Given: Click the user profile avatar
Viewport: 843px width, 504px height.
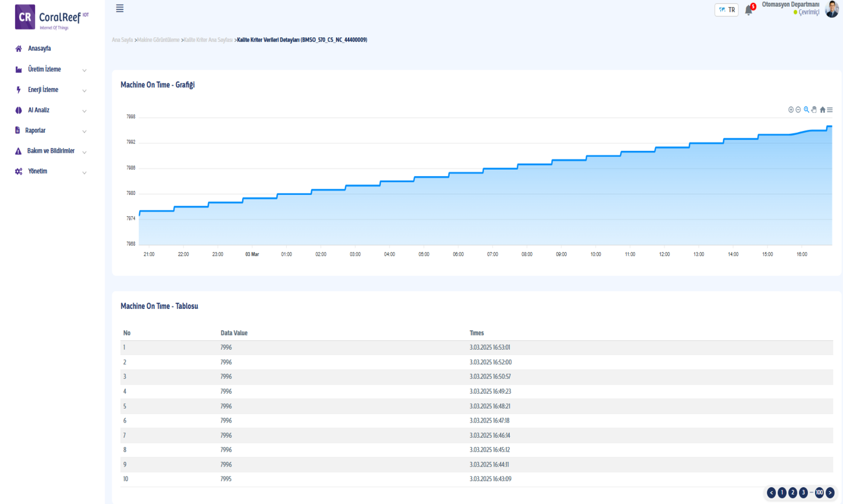Looking at the screenshot, I should click(x=831, y=9).
